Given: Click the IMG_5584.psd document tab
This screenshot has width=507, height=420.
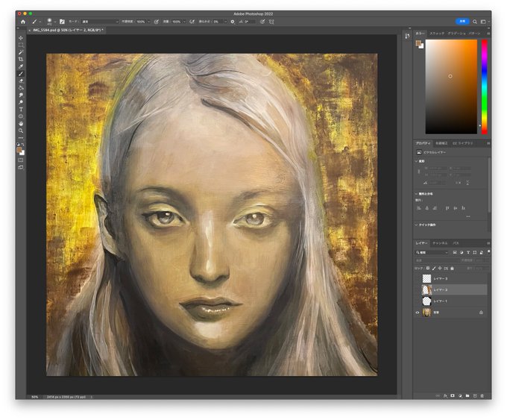Looking at the screenshot, I should click(x=68, y=30).
